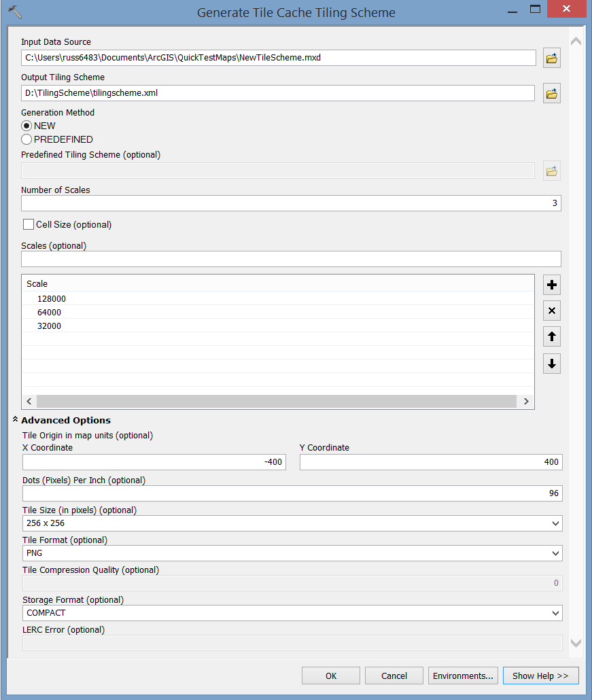The height and width of the screenshot is (700, 592).
Task: Select the 64000 scale row
Action: click(50, 313)
